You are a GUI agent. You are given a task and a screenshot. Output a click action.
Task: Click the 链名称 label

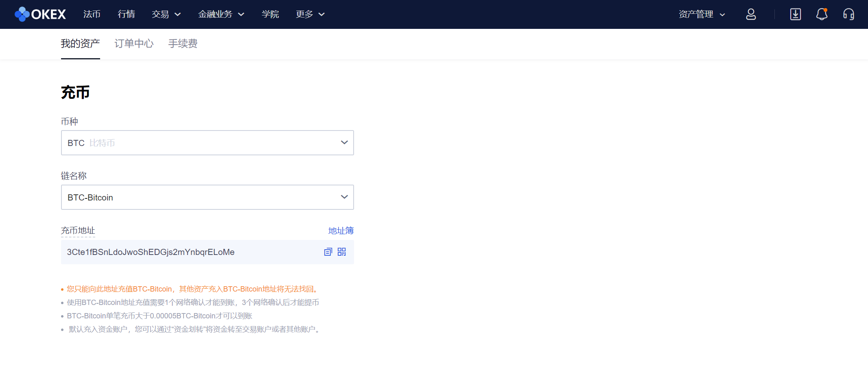pyautogui.click(x=74, y=176)
